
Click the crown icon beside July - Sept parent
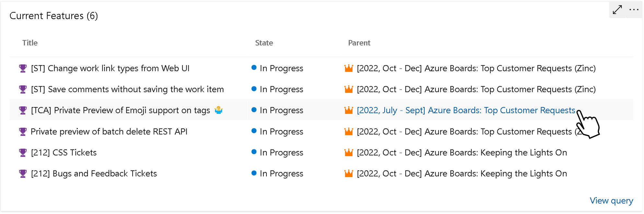tap(348, 110)
